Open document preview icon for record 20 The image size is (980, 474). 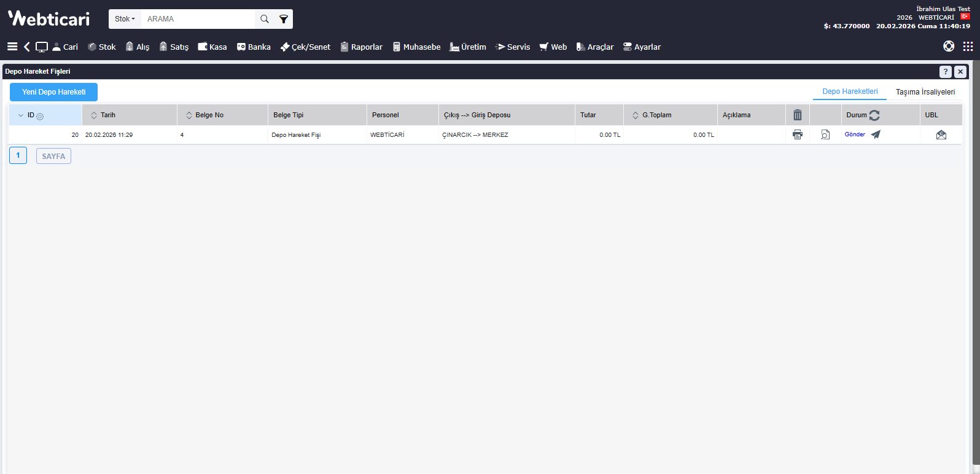[825, 134]
